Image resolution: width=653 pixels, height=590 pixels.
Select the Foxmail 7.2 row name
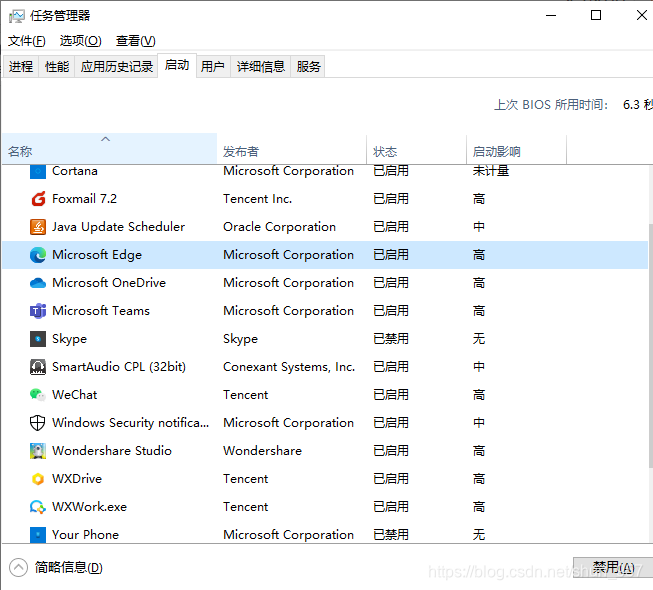click(85, 199)
